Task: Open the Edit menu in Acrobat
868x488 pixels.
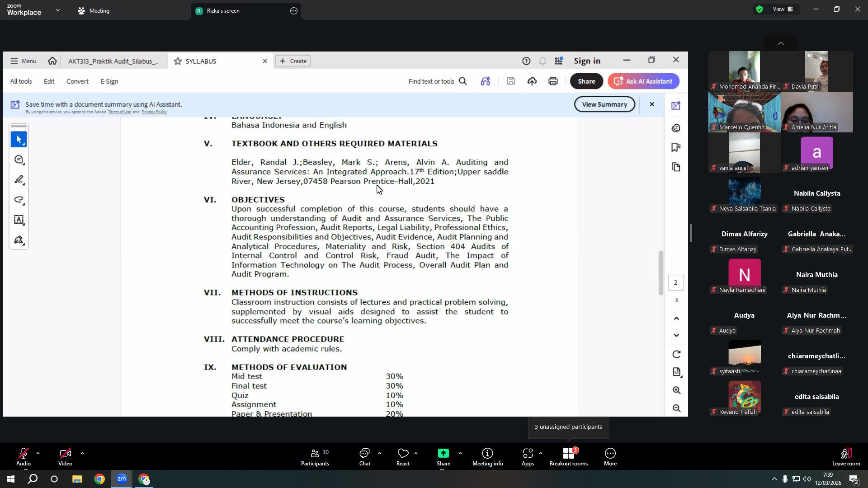Action: coord(49,81)
